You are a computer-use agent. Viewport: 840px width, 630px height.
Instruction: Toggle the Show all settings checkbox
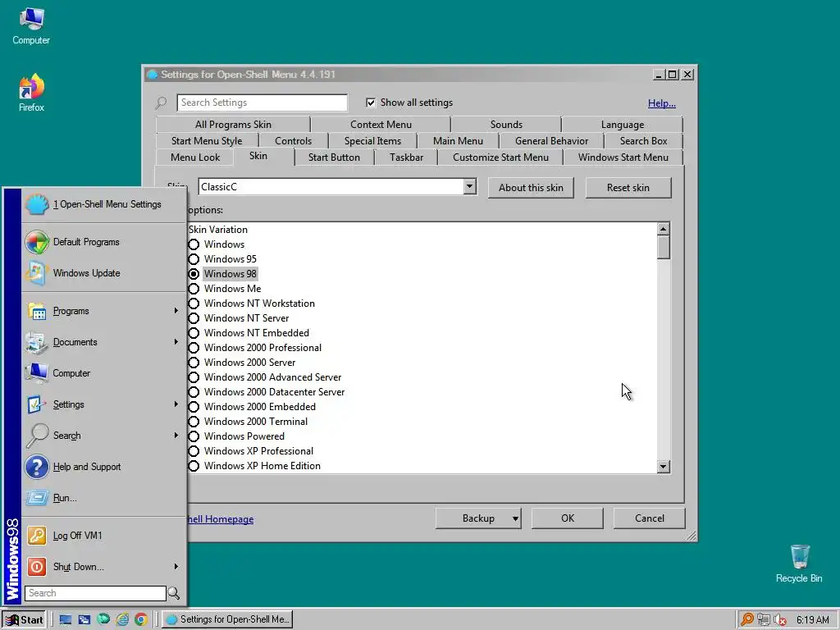[371, 103]
